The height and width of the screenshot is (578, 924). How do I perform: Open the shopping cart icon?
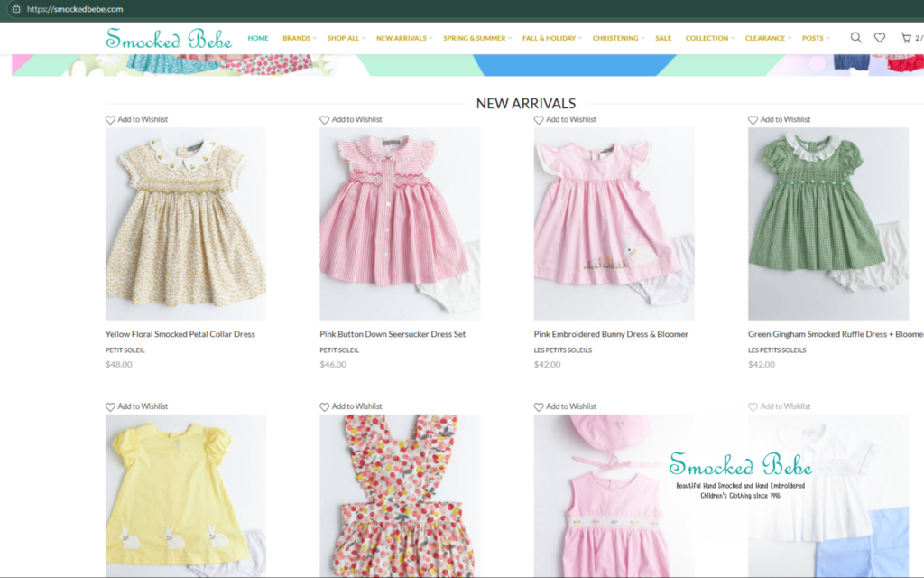906,38
